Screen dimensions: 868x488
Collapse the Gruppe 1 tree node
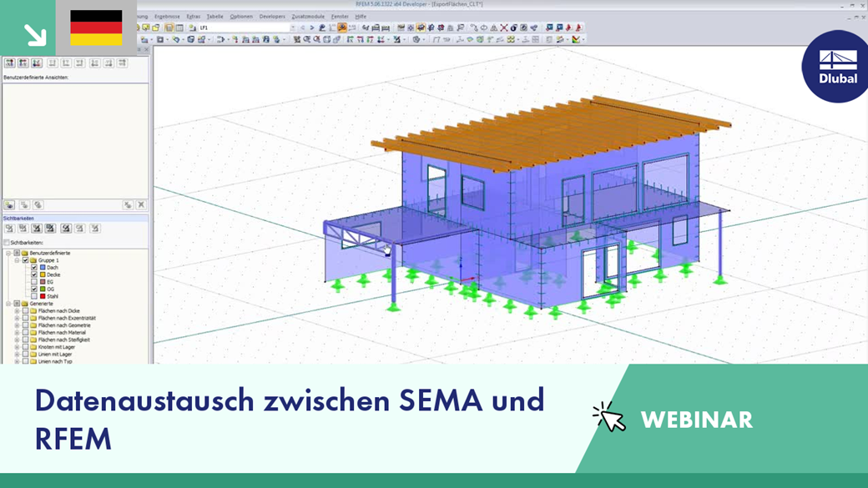pyautogui.click(x=18, y=260)
